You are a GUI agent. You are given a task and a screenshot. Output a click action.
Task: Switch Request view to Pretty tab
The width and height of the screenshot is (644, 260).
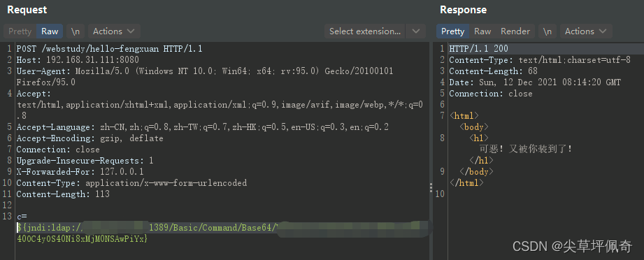[x=20, y=31]
